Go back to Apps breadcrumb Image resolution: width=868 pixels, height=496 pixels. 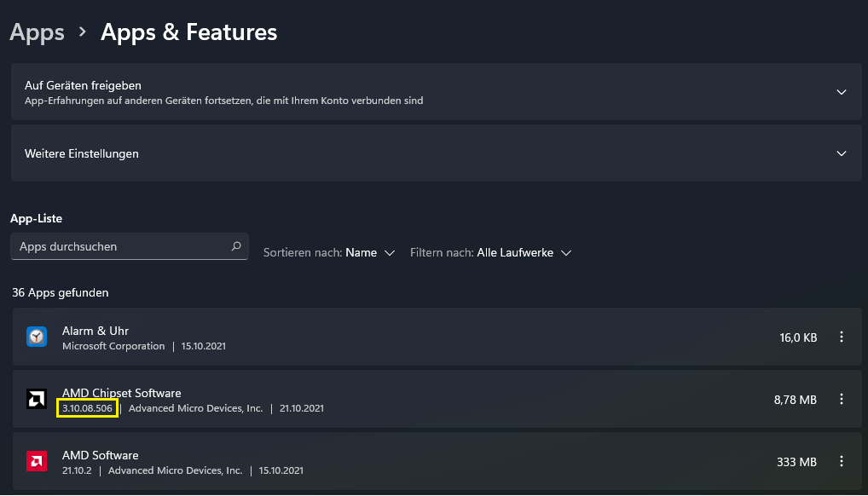point(37,32)
